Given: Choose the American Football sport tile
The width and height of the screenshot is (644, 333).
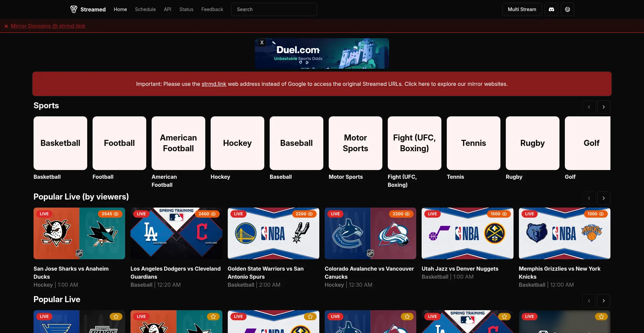Looking at the screenshot, I should click(178, 143).
